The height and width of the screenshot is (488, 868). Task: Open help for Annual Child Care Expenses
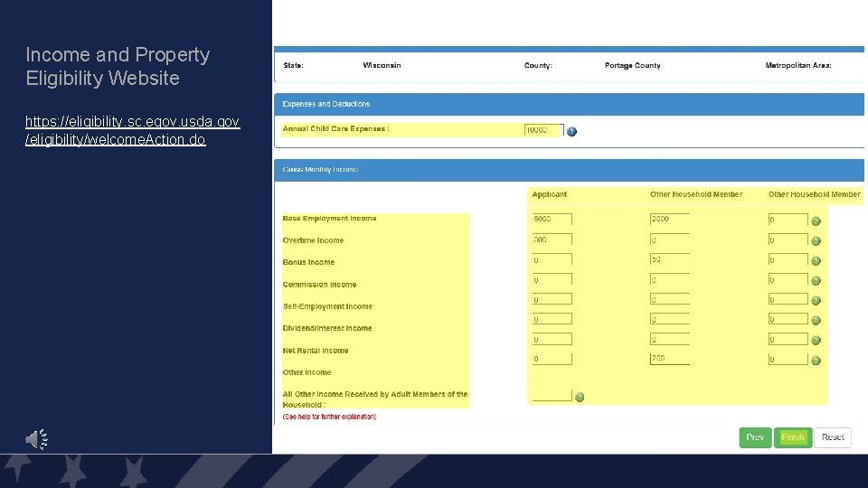pos(571,132)
